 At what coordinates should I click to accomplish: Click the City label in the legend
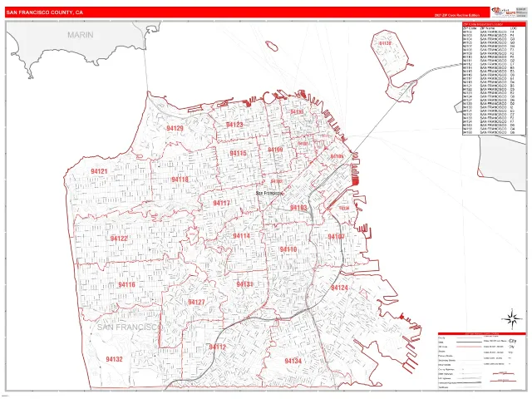pos(512,341)
